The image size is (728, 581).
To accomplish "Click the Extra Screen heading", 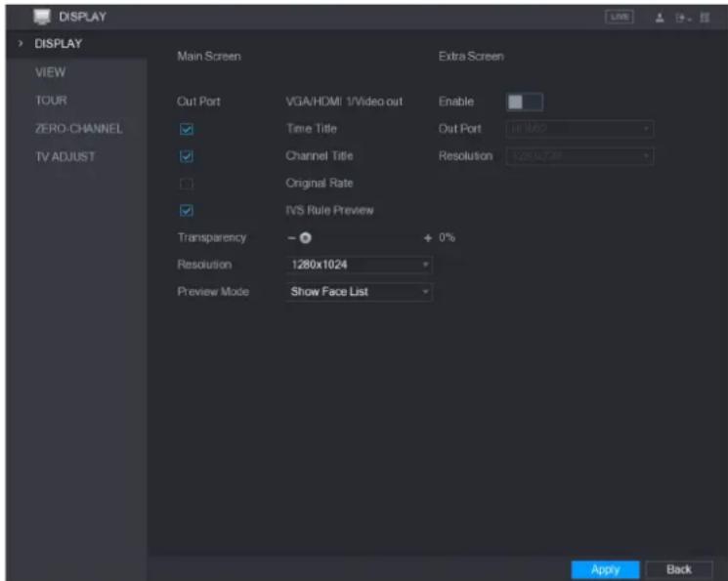I will (x=471, y=57).
